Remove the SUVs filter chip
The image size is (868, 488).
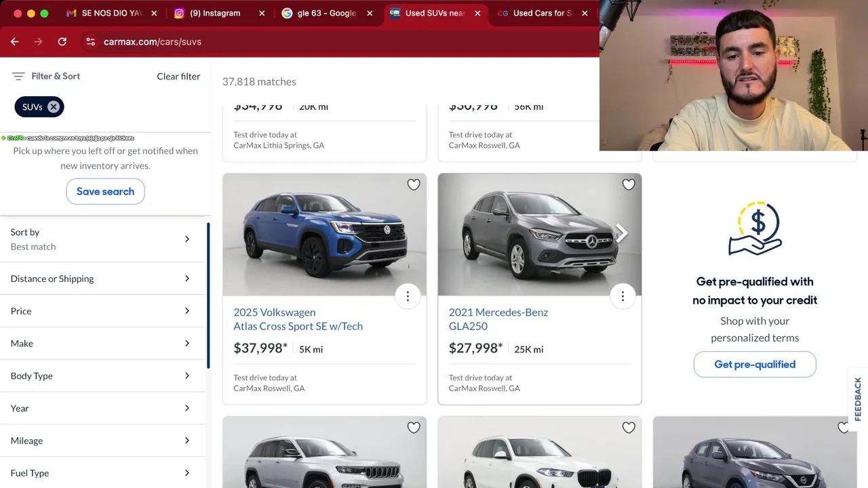pyautogui.click(x=54, y=106)
